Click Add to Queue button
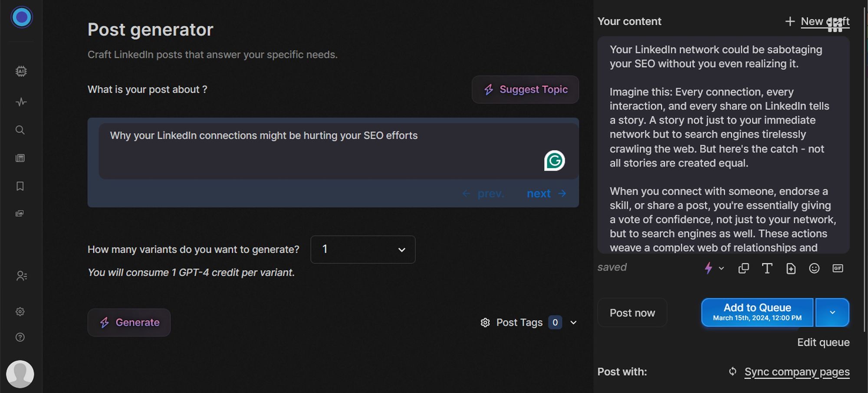The width and height of the screenshot is (868, 393). point(757,312)
